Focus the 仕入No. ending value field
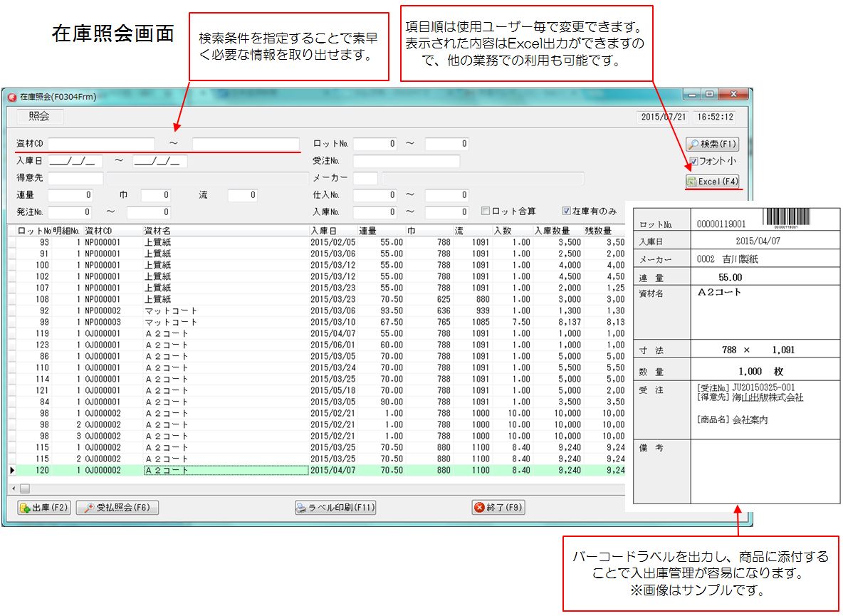The height and width of the screenshot is (616, 843). (446, 195)
